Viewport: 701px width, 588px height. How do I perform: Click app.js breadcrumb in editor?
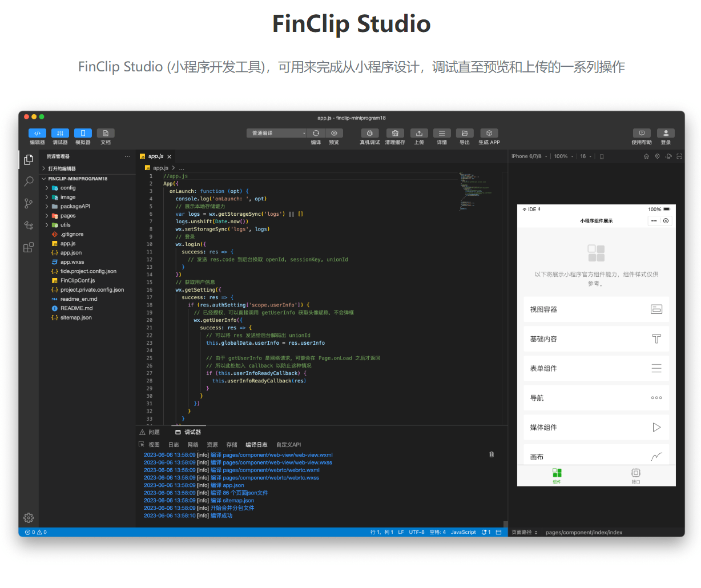coord(160,168)
